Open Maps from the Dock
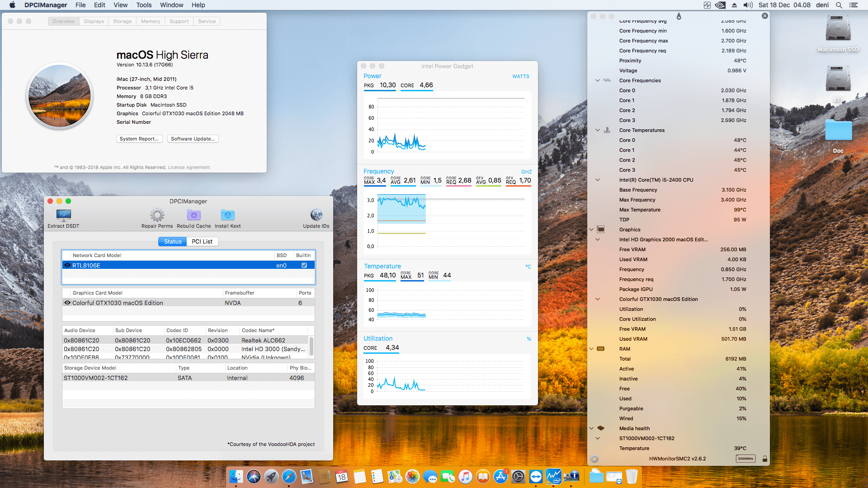This screenshot has width=868, height=488. (x=395, y=476)
